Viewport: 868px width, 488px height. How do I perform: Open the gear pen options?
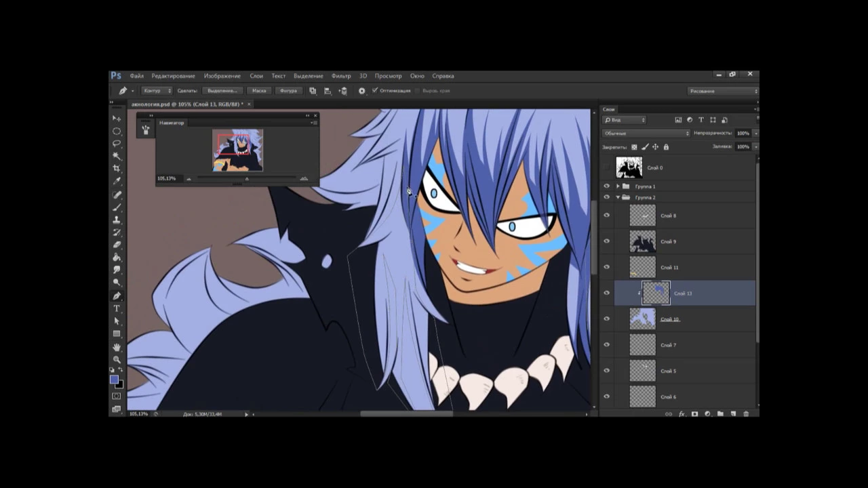pos(361,91)
